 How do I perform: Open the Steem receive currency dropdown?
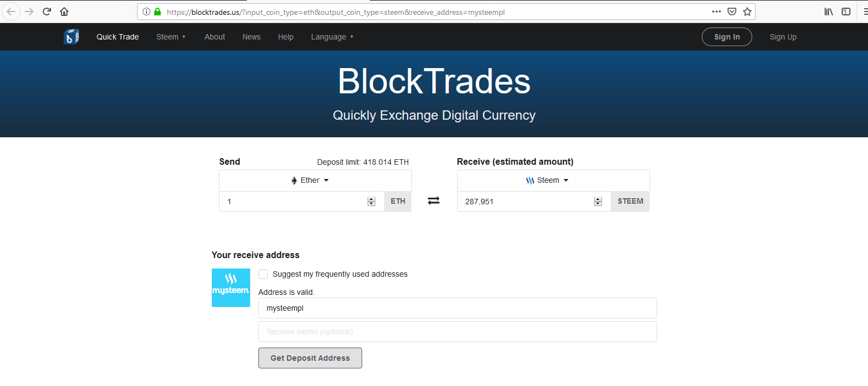click(x=554, y=181)
